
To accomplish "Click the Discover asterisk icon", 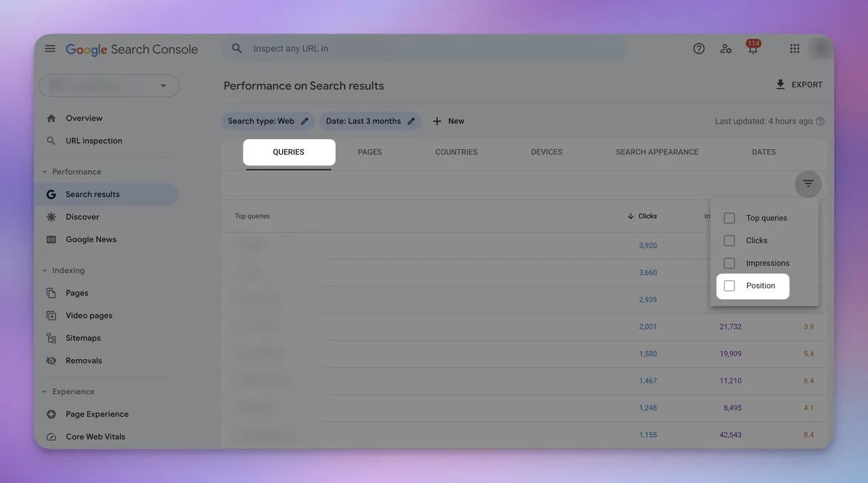I will coord(51,217).
